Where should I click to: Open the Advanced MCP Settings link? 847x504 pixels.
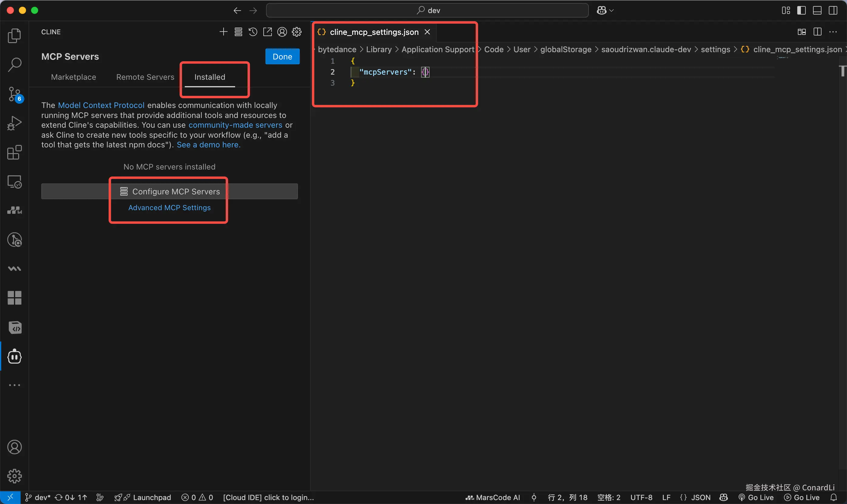tap(169, 207)
